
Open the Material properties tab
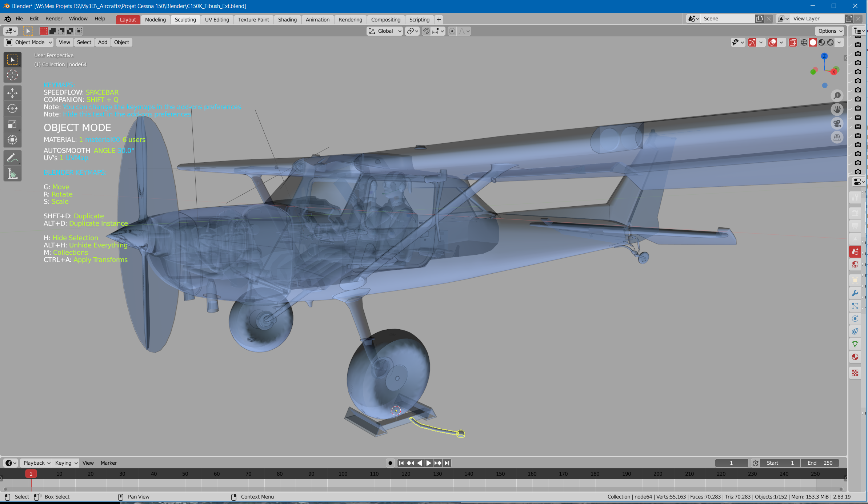coord(855,357)
